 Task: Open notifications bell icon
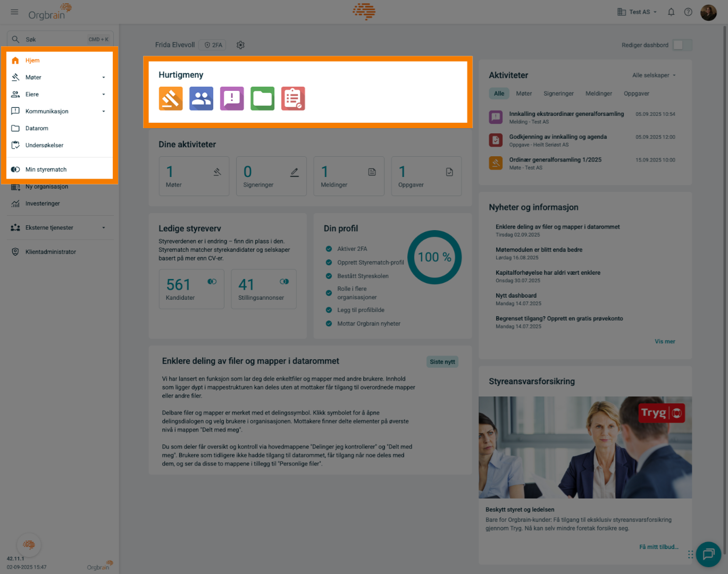click(671, 12)
